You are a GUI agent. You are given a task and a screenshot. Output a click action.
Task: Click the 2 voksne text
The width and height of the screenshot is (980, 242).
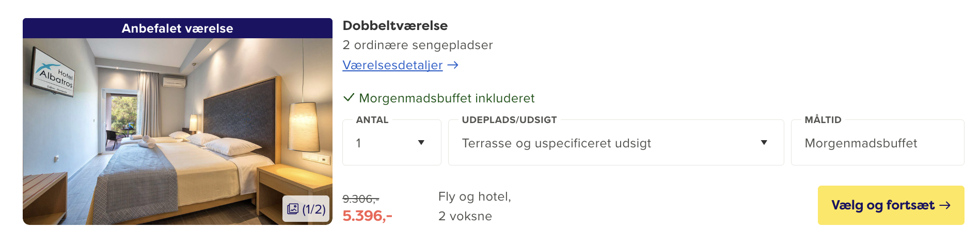(465, 216)
